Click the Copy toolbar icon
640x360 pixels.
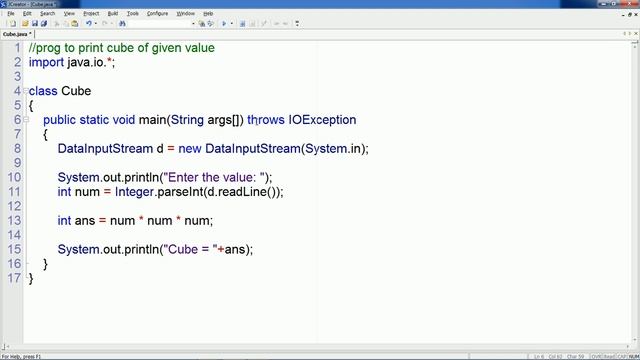point(66,24)
